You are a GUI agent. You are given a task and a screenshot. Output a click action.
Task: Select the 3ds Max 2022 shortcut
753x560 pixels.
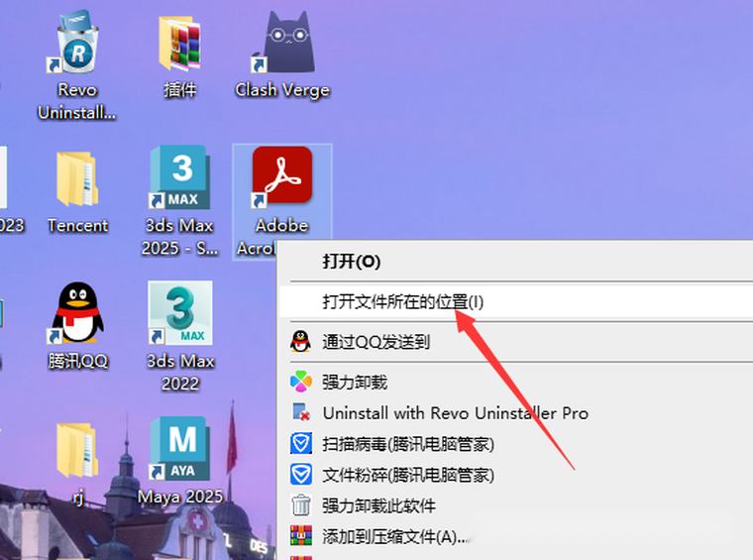tap(179, 315)
